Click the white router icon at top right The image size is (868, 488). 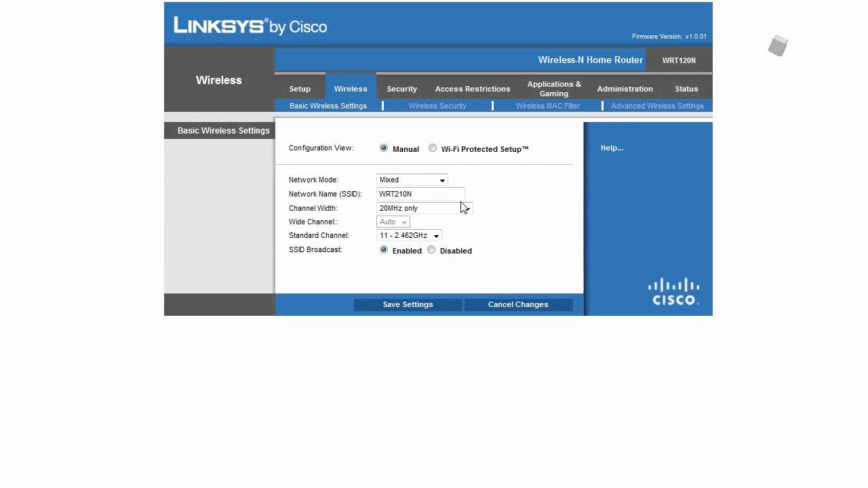click(x=778, y=45)
